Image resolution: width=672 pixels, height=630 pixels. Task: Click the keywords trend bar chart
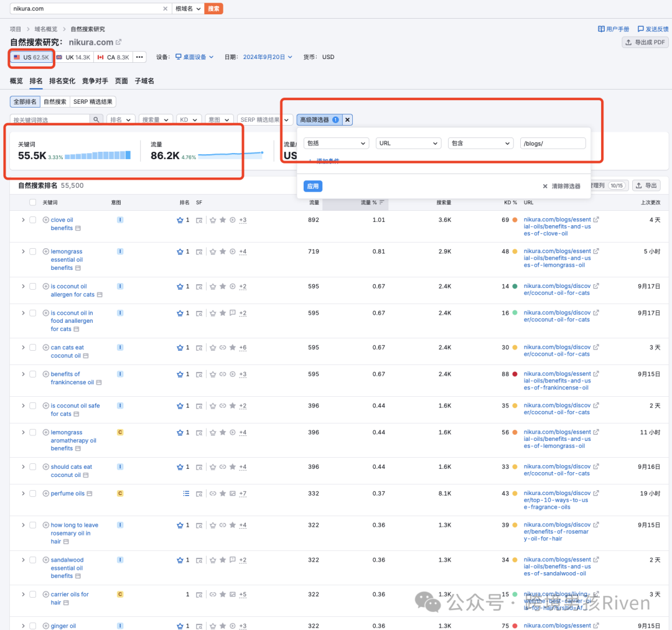click(x=98, y=155)
